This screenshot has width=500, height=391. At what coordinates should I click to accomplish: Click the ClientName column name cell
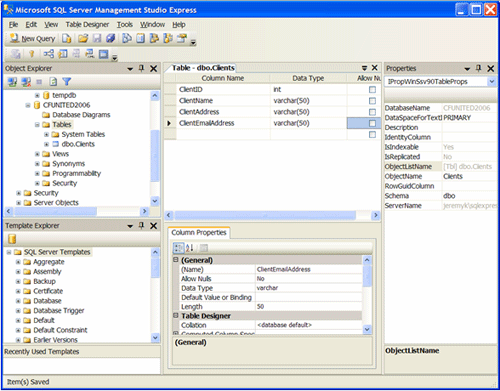(223, 101)
